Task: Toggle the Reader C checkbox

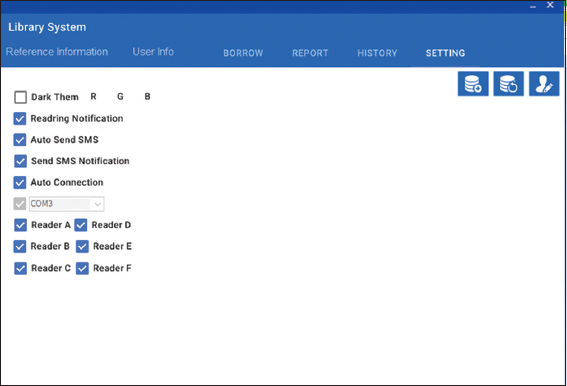Action: [20, 268]
